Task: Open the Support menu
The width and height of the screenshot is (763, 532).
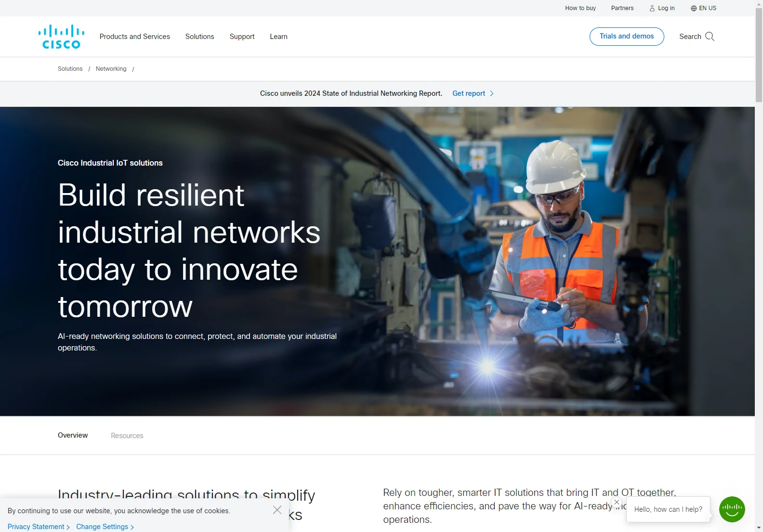Action: click(x=242, y=37)
